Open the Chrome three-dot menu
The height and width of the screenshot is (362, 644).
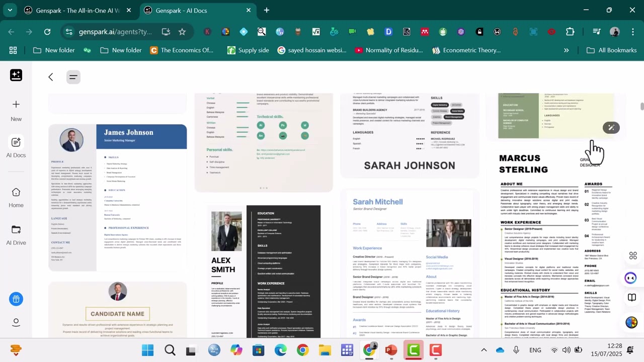pyautogui.click(x=632, y=32)
